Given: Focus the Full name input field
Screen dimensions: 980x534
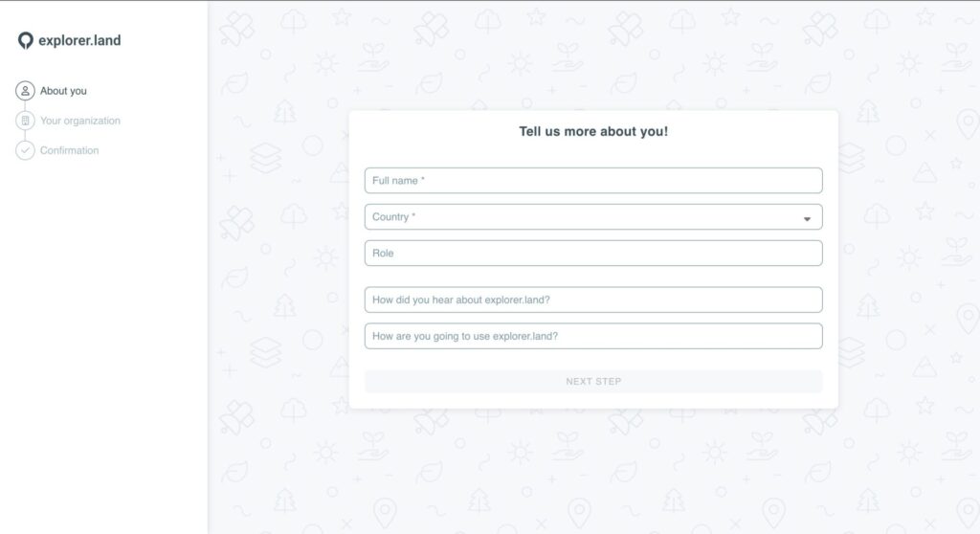Looking at the screenshot, I should [593, 181].
